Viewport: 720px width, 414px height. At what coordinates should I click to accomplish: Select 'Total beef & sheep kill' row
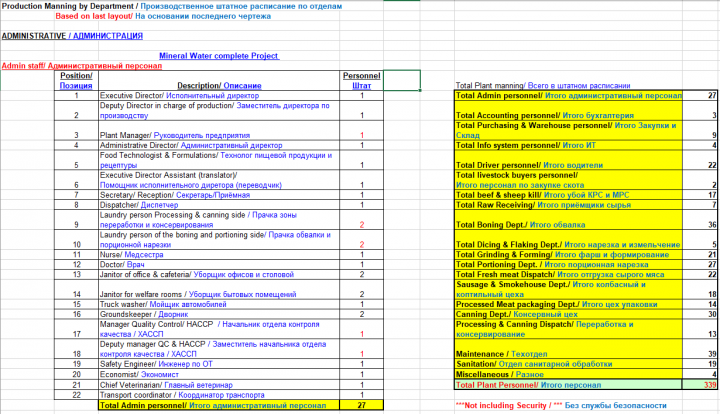pyautogui.click(x=586, y=195)
